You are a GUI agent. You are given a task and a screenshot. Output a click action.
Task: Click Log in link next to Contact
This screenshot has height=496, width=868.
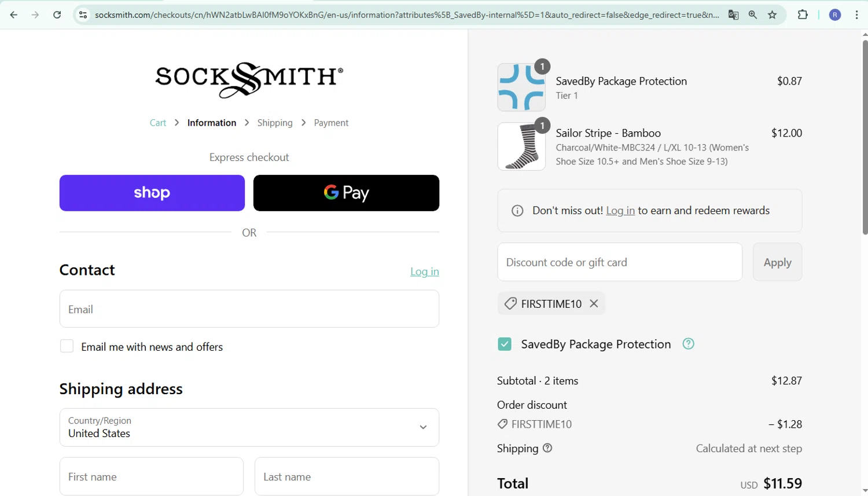[x=425, y=271]
